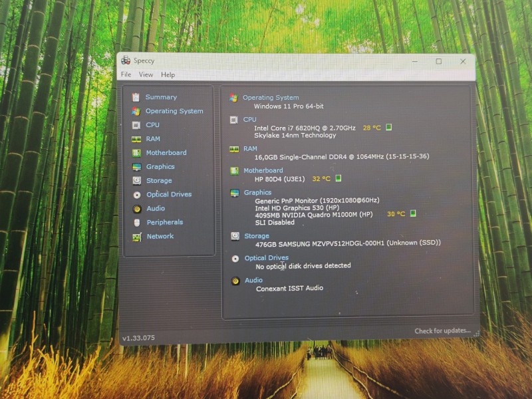Click the Speccy app icon in title bar
The width and height of the screenshot is (532, 399).
[x=126, y=61]
